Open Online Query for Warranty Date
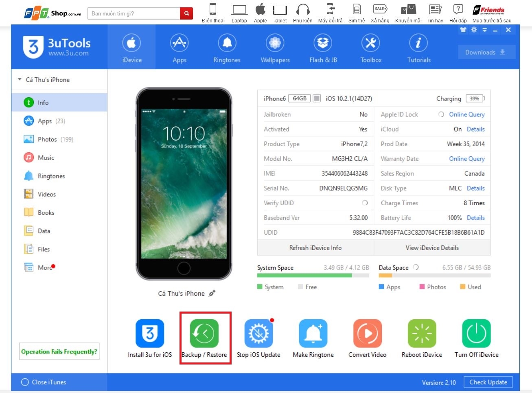The height and width of the screenshot is (393, 532). click(466, 158)
